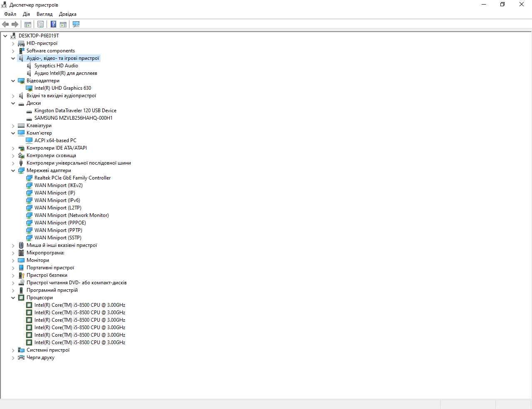Click the Процесори chip category icon
This screenshot has height=409, width=532.
coord(21,298)
